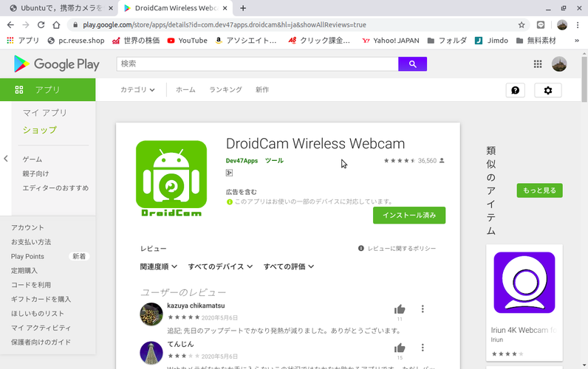Open the Iriun 4K Webcam app card
This screenshot has width=588, height=369.
click(524, 303)
